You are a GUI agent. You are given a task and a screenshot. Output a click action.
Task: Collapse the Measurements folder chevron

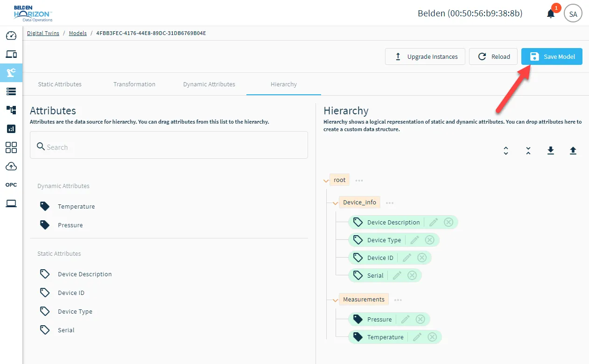pyautogui.click(x=335, y=300)
